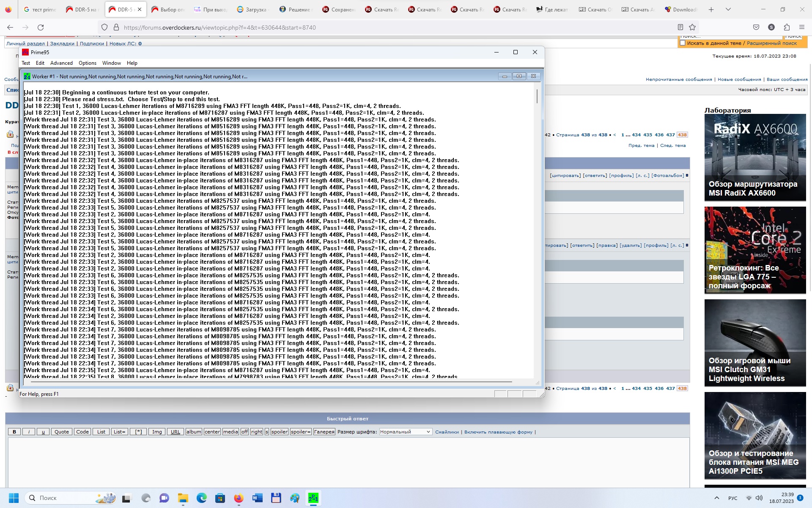Screen dimensions: 812x508
Task: Go to forum page 437 link
Action: coord(670,135)
